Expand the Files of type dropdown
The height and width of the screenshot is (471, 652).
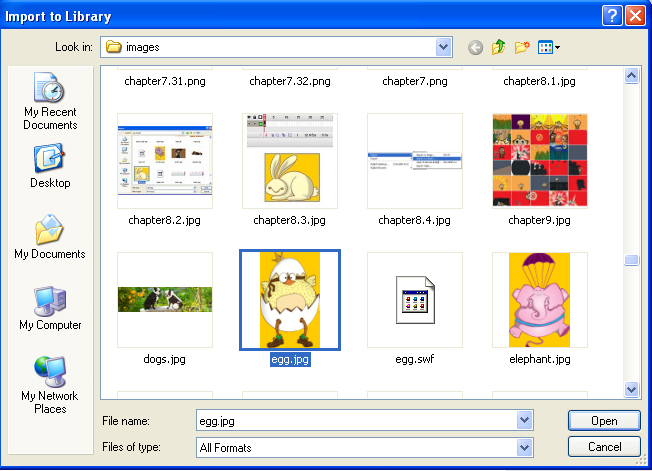coord(525,448)
